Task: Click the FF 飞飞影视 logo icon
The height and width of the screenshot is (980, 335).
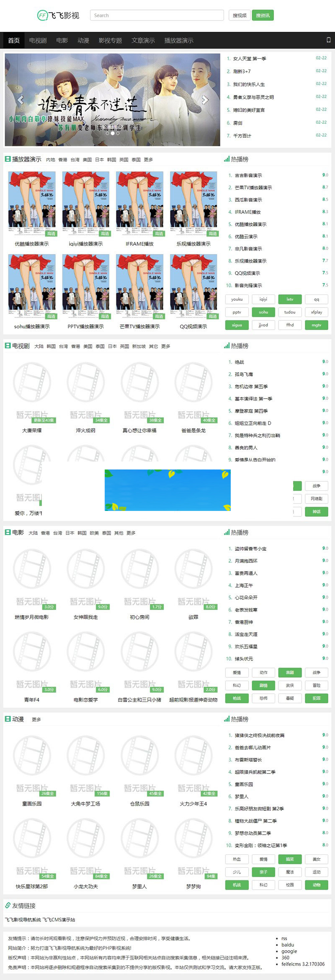Action: 42,15
